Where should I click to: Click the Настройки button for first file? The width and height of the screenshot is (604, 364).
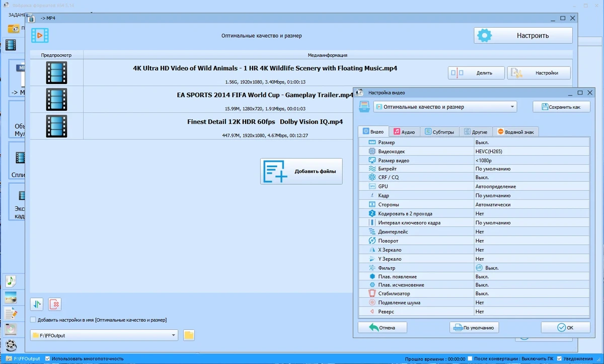pos(539,73)
